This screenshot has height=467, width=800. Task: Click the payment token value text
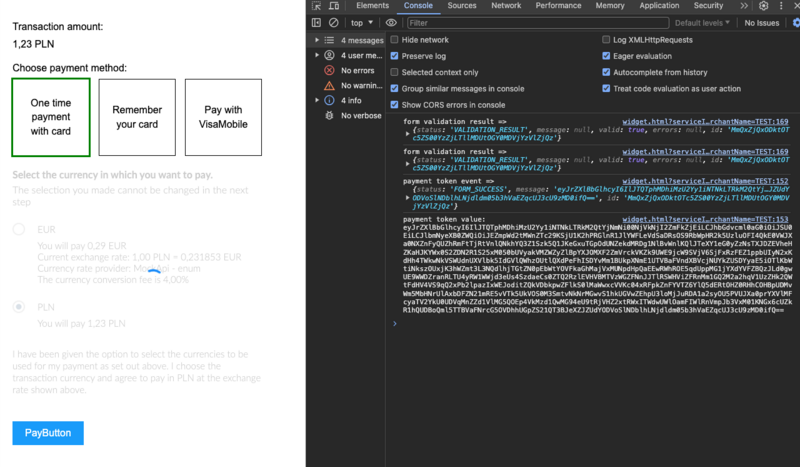(597, 268)
